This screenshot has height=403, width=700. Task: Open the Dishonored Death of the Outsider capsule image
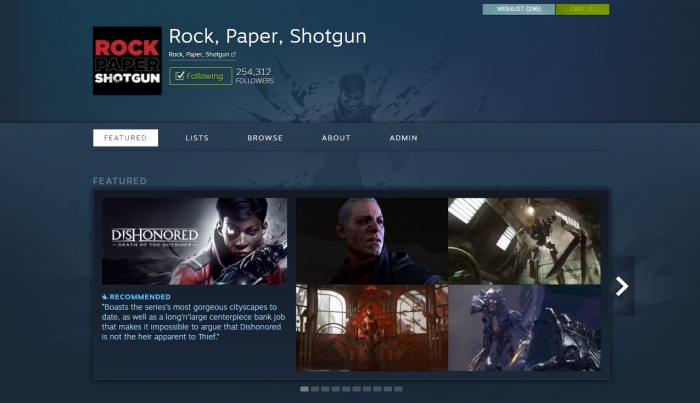pos(194,241)
